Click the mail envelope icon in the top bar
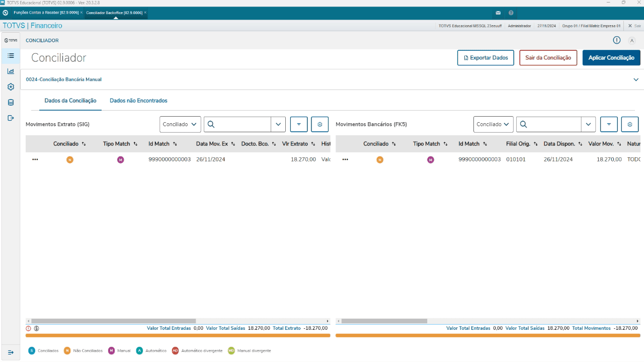 498,13
